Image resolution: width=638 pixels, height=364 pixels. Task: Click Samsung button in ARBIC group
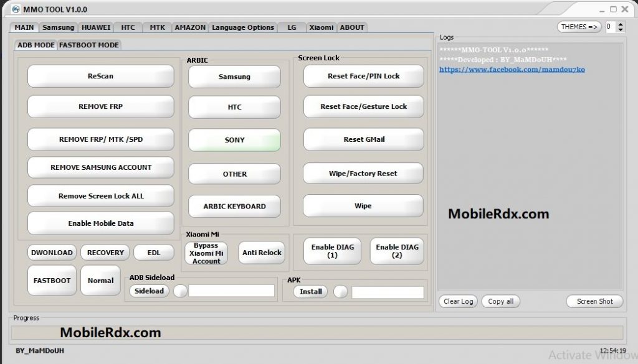pyautogui.click(x=234, y=77)
